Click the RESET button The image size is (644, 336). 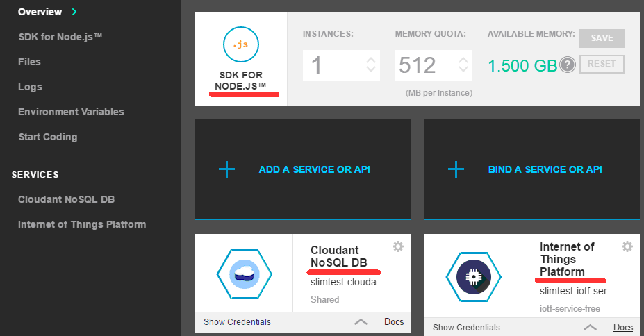tap(602, 64)
